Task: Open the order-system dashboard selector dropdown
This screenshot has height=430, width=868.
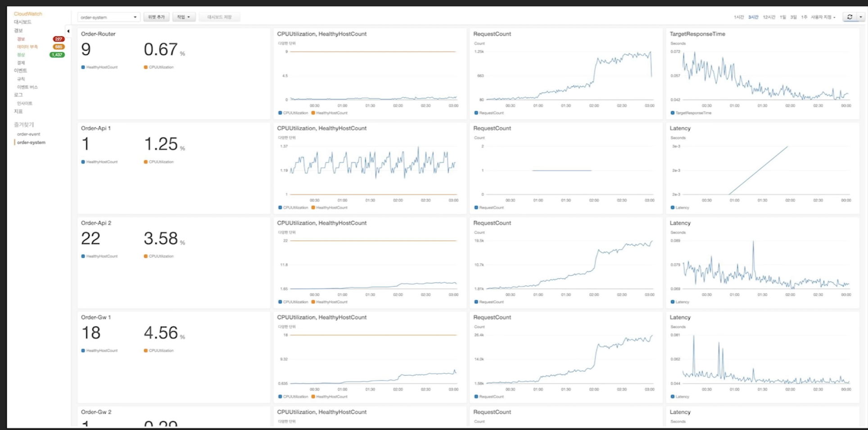Action: click(108, 17)
